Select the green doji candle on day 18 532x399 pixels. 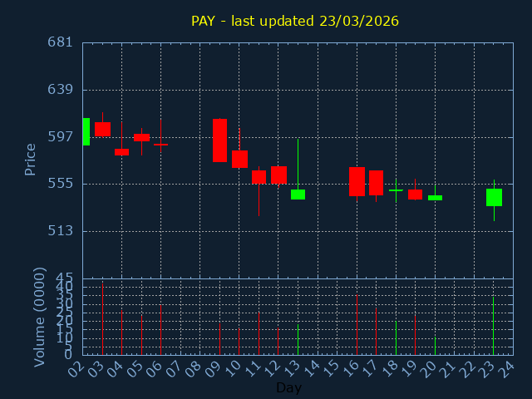tap(396, 190)
